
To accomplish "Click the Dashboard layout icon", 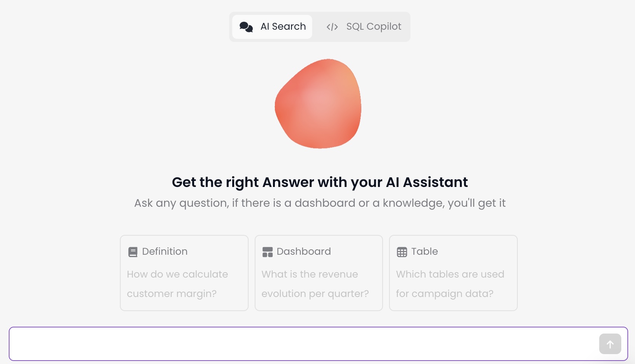I will point(268,252).
